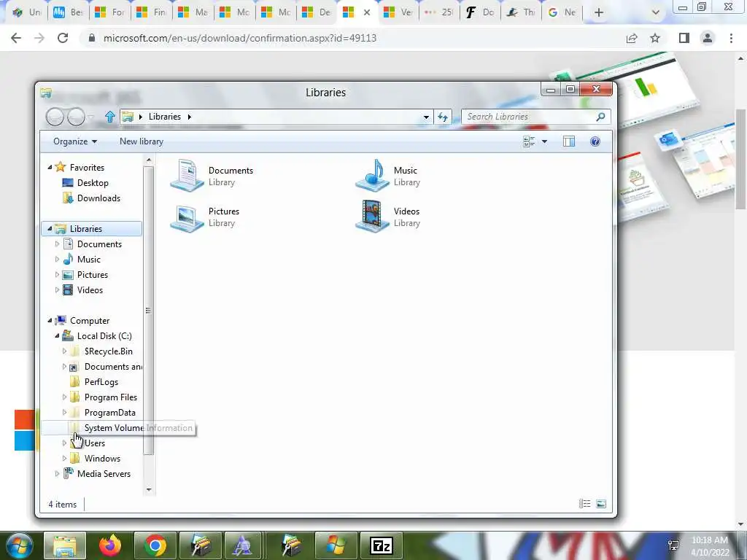The height and width of the screenshot is (560, 747).
Task: Expand the Windows folder node
Action: coord(64,459)
